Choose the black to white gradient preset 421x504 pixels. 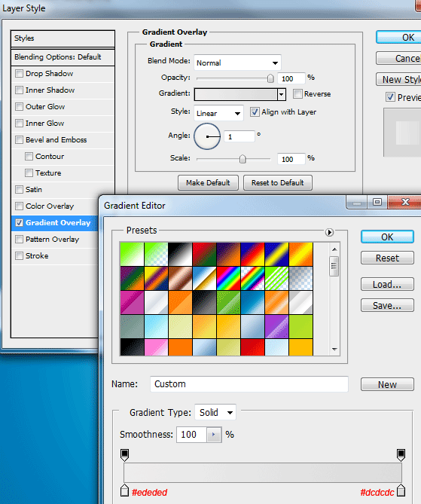point(180,254)
